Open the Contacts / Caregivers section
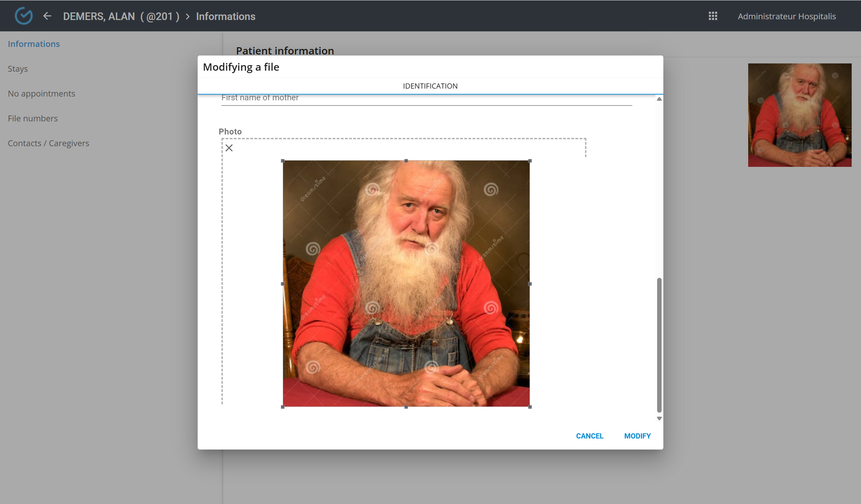 [49, 143]
